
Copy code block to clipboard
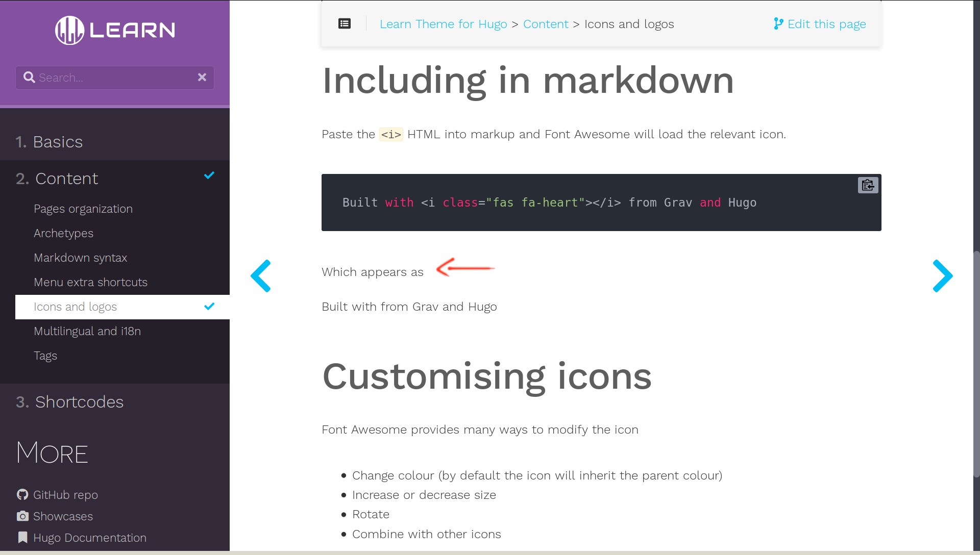(868, 185)
